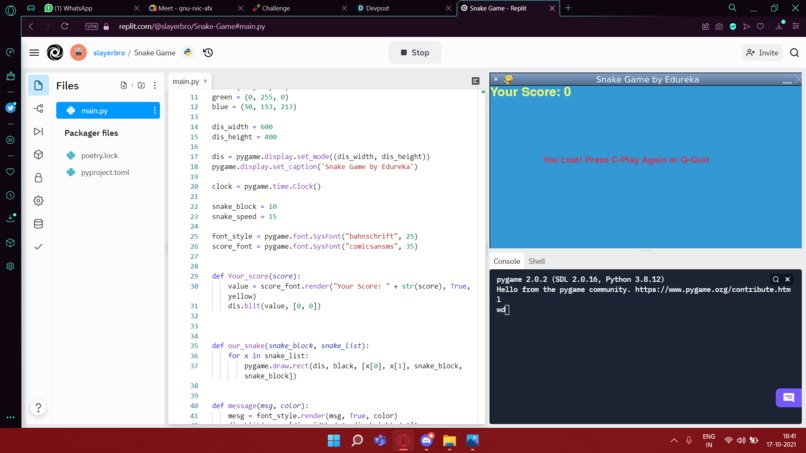806x453 pixels.
Task: Open the Opera snapshot camera icon
Action: point(719,26)
